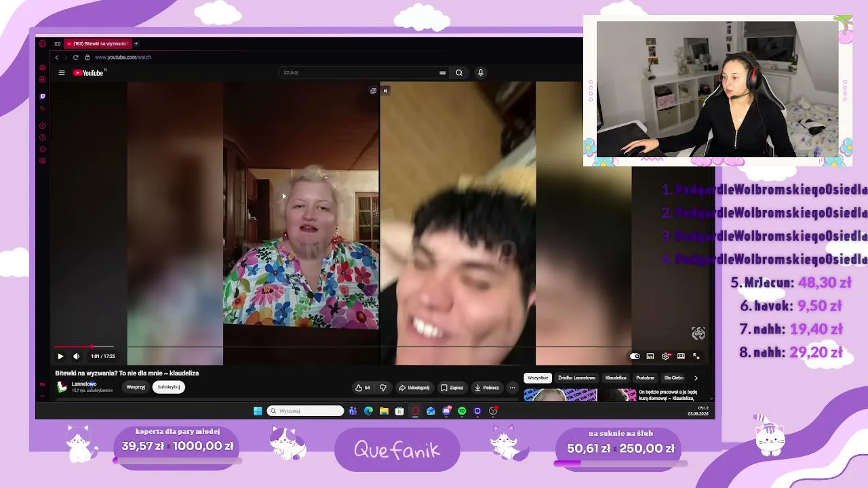
Task: Expand more filter chips with right arrow
Action: pos(696,378)
